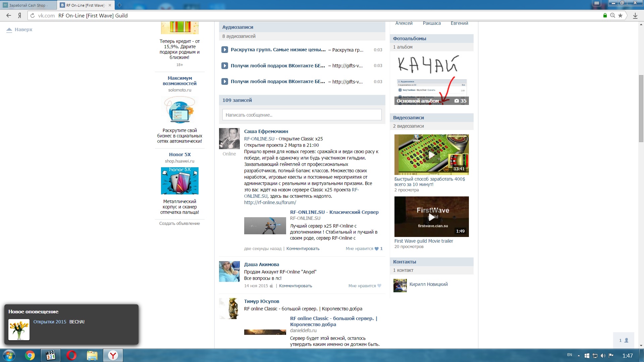Switch to the Заработай Cash Shop tab
The image size is (644, 362).
(28, 5)
